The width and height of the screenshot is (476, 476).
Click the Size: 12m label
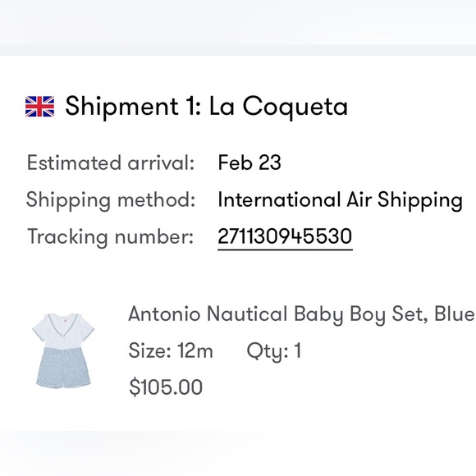click(x=171, y=351)
